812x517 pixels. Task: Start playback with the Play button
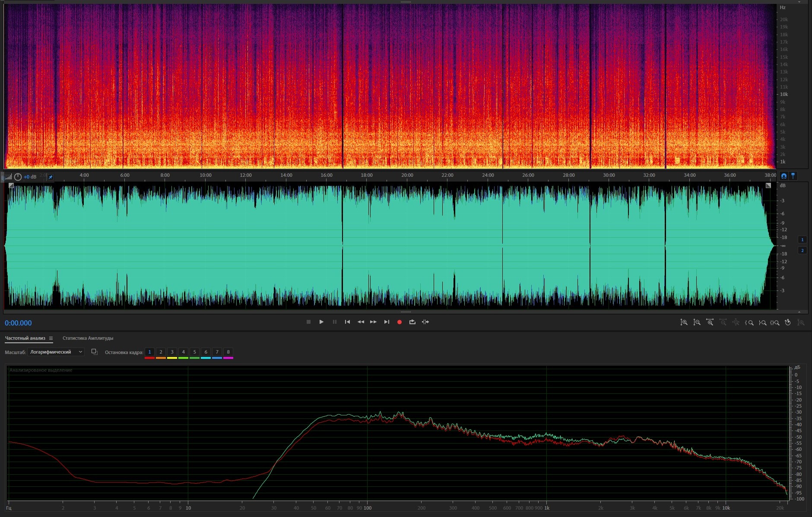coord(321,322)
